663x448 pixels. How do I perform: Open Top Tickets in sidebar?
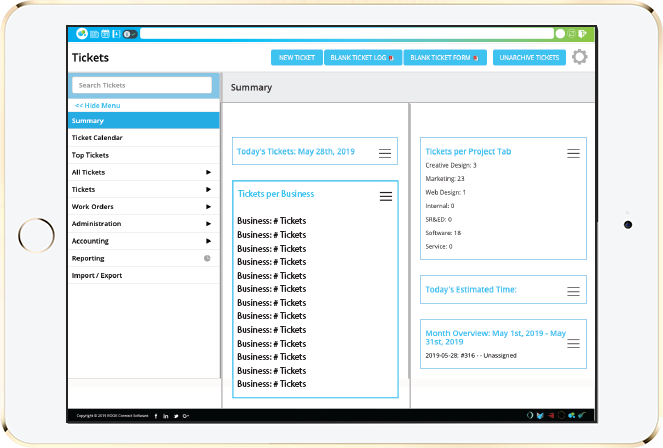coord(144,155)
